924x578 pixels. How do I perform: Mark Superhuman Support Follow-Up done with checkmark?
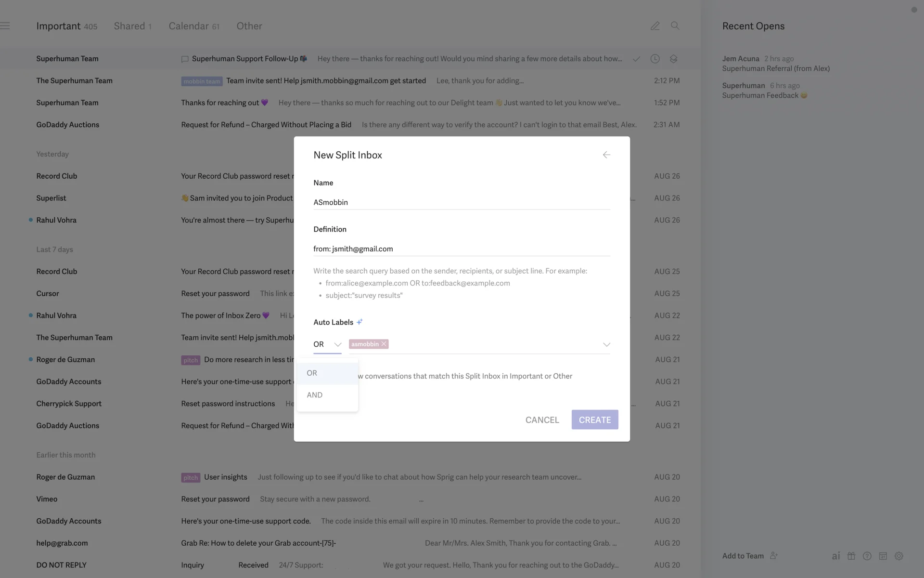(x=636, y=59)
